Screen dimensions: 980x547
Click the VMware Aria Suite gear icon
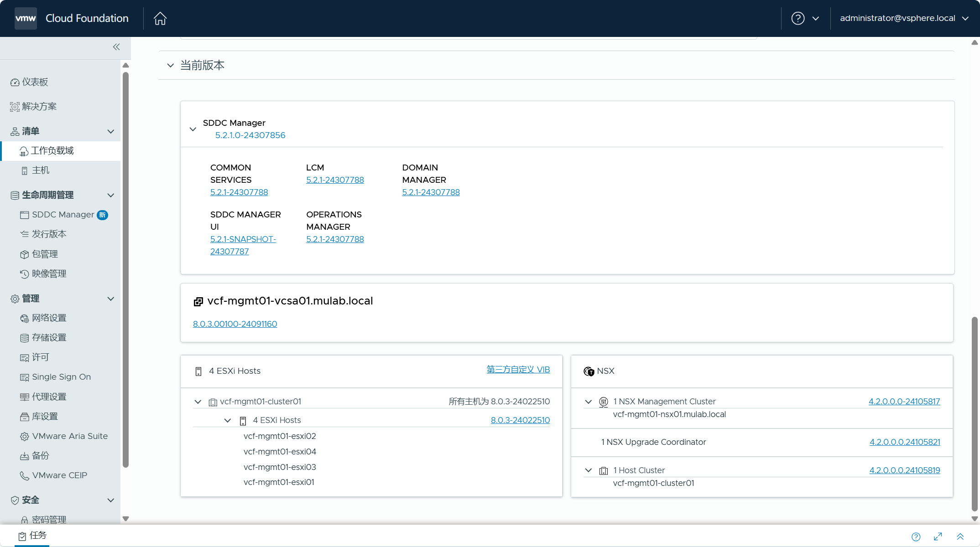pyautogui.click(x=25, y=437)
